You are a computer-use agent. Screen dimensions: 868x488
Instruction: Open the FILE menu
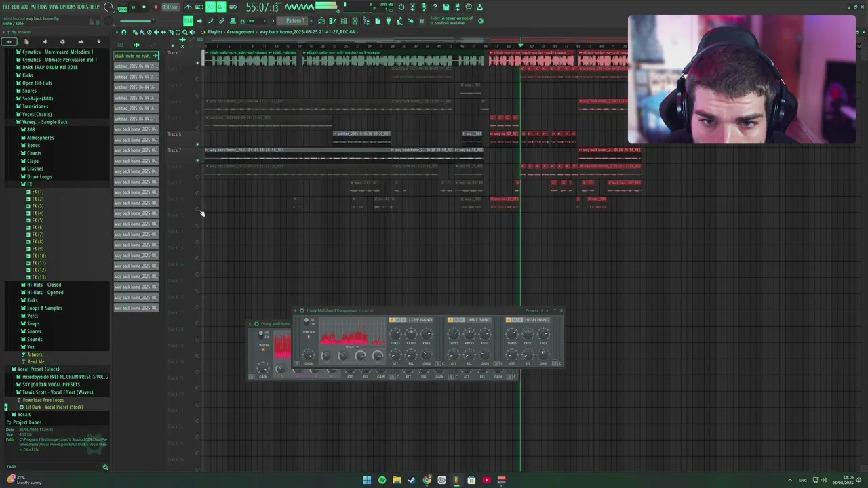coord(6,7)
